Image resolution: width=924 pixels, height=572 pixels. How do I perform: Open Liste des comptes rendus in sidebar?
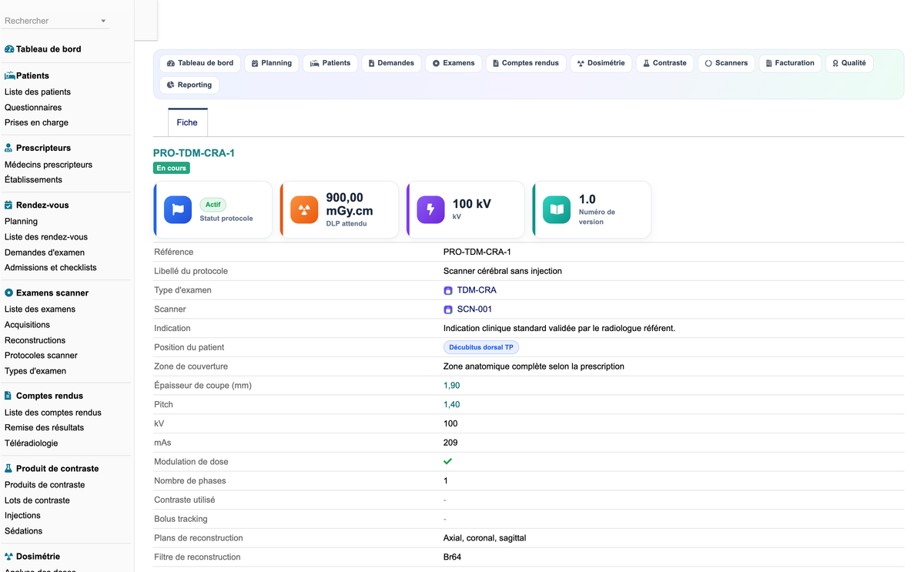coord(53,413)
